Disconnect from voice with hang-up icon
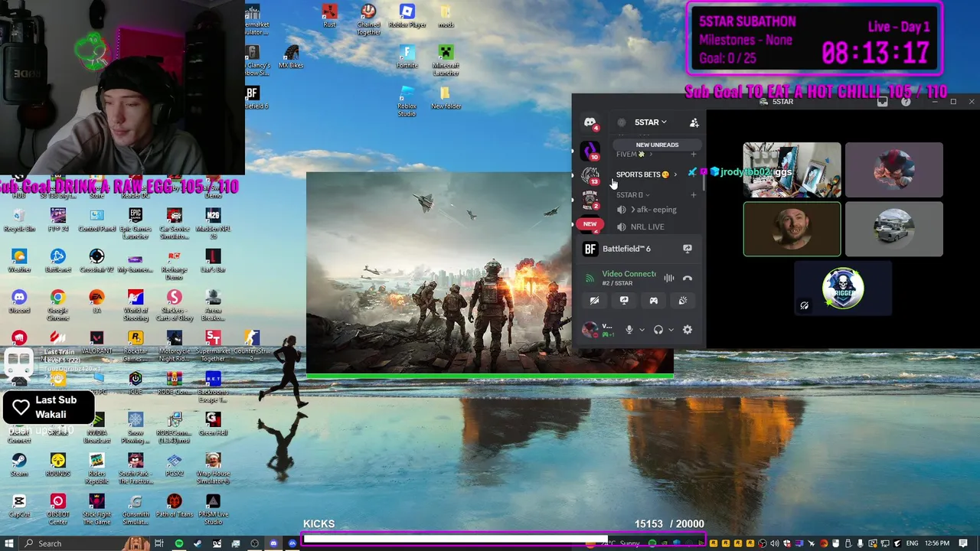The image size is (980, 551). [688, 279]
